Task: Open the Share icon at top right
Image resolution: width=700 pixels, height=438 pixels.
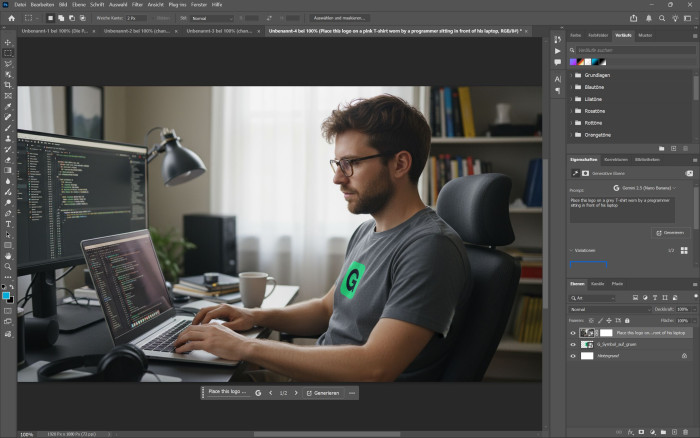Action: [633, 18]
